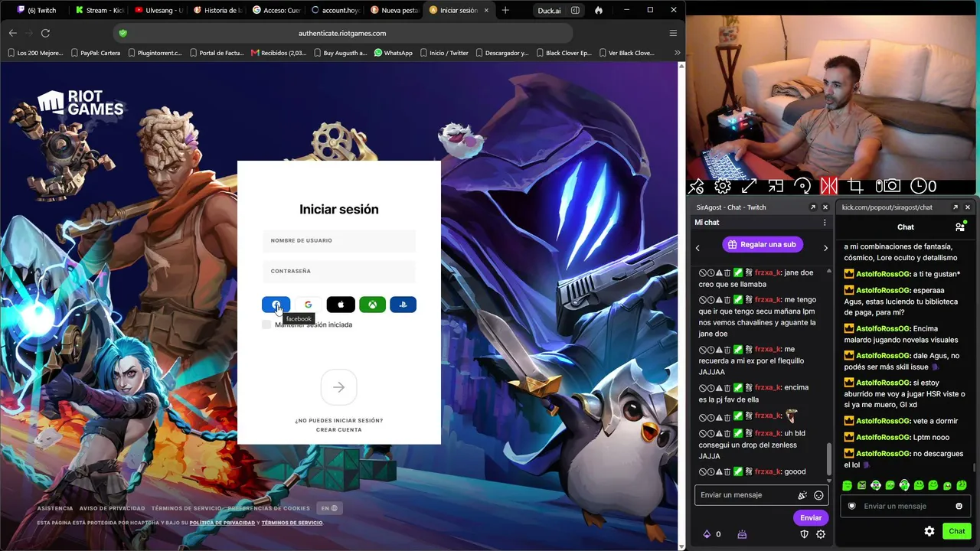The height and width of the screenshot is (551, 980).
Task: Sign in with the PlayStation icon
Action: [x=403, y=305]
